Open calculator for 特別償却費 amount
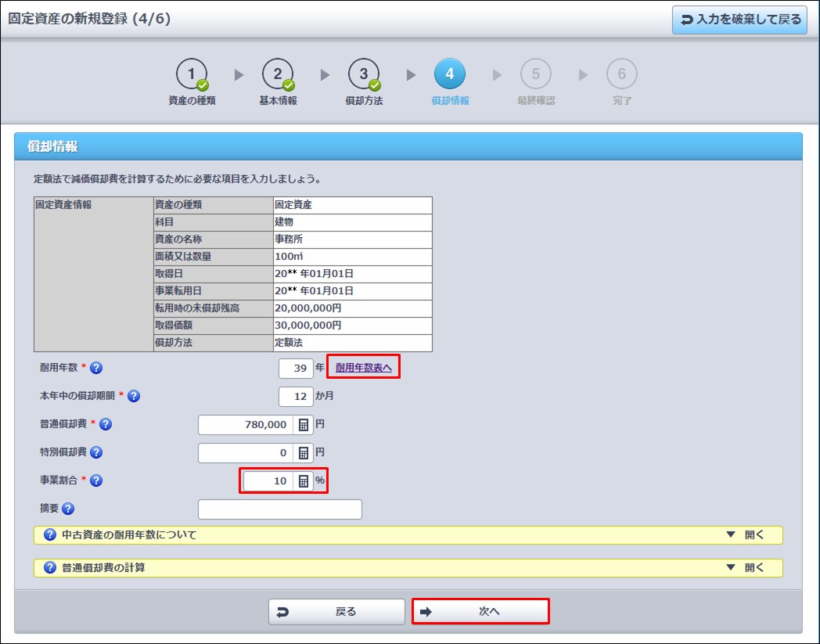Image resolution: width=820 pixels, height=644 pixels. (x=304, y=453)
